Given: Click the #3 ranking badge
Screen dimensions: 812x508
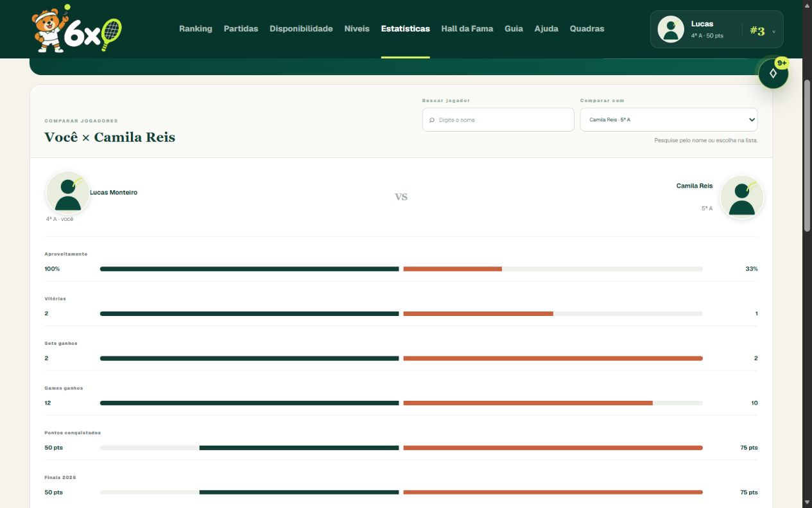Looking at the screenshot, I should click(757, 31).
